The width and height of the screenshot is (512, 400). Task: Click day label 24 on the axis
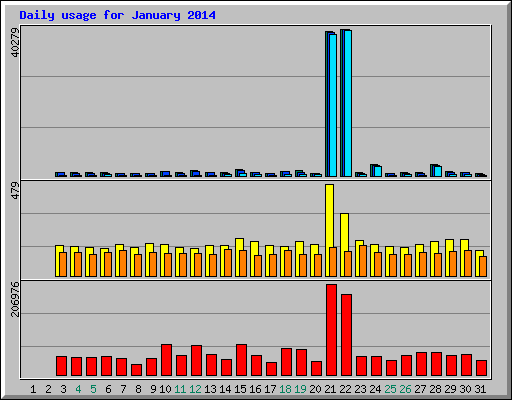(x=375, y=389)
